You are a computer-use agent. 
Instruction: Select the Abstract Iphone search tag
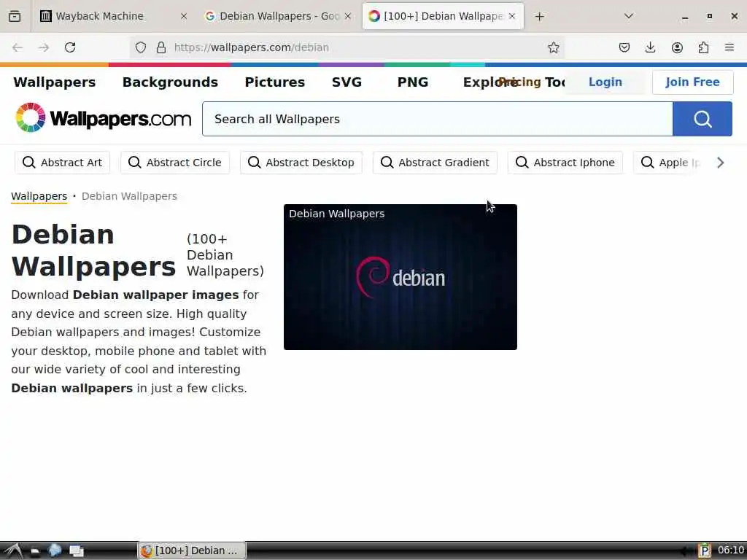pyautogui.click(x=565, y=163)
